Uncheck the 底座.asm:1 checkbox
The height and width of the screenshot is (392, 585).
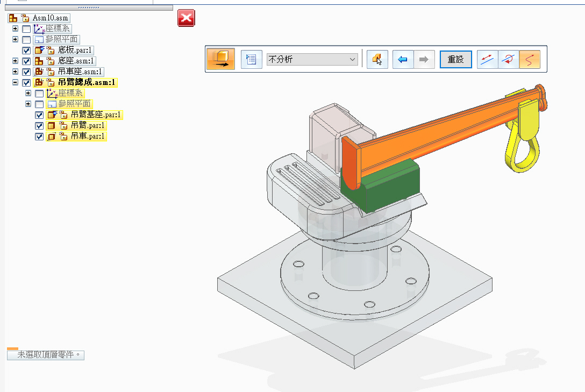pyautogui.click(x=26, y=61)
